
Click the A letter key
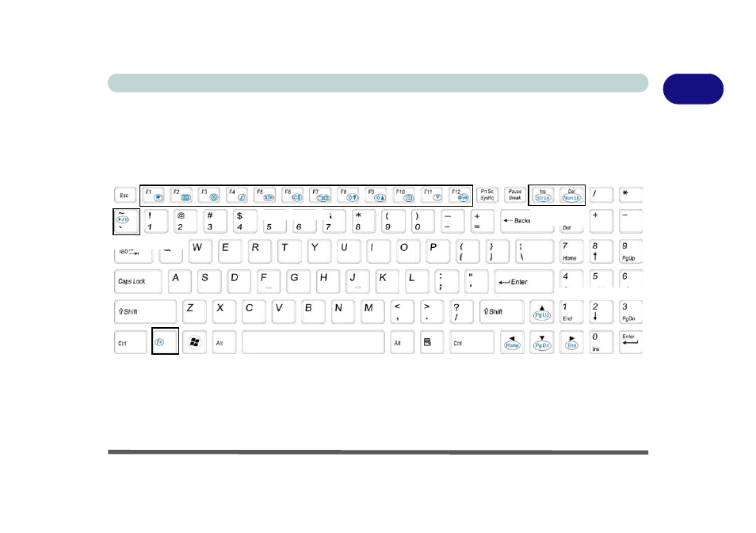[179, 281]
